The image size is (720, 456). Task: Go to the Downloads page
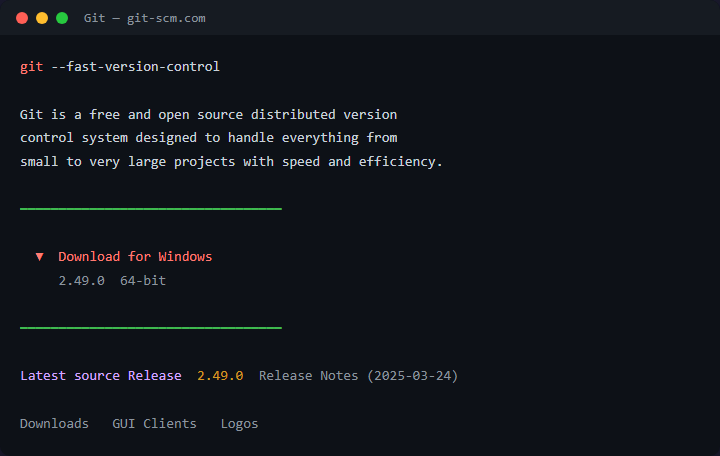click(54, 423)
